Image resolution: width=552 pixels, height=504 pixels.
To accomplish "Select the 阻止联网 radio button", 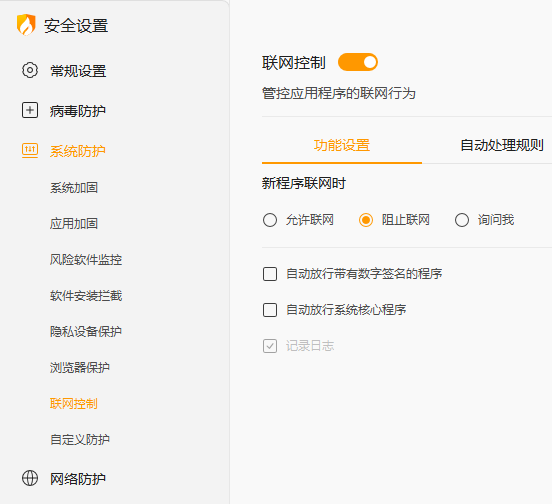I will [366, 220].
